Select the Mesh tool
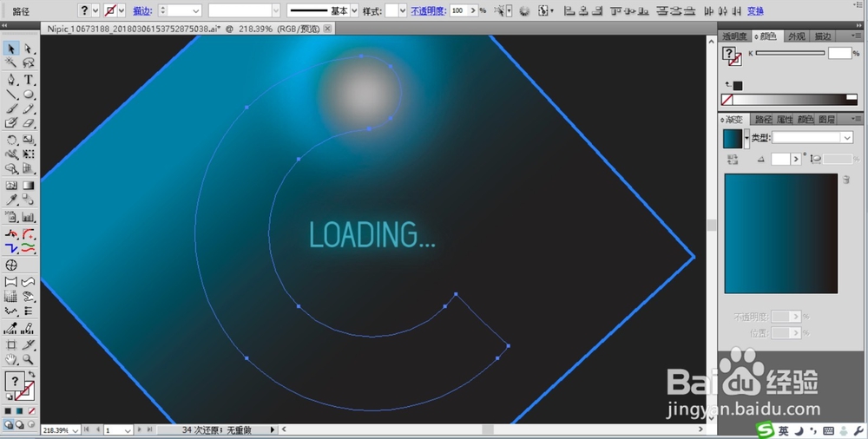 click(11, 186)
